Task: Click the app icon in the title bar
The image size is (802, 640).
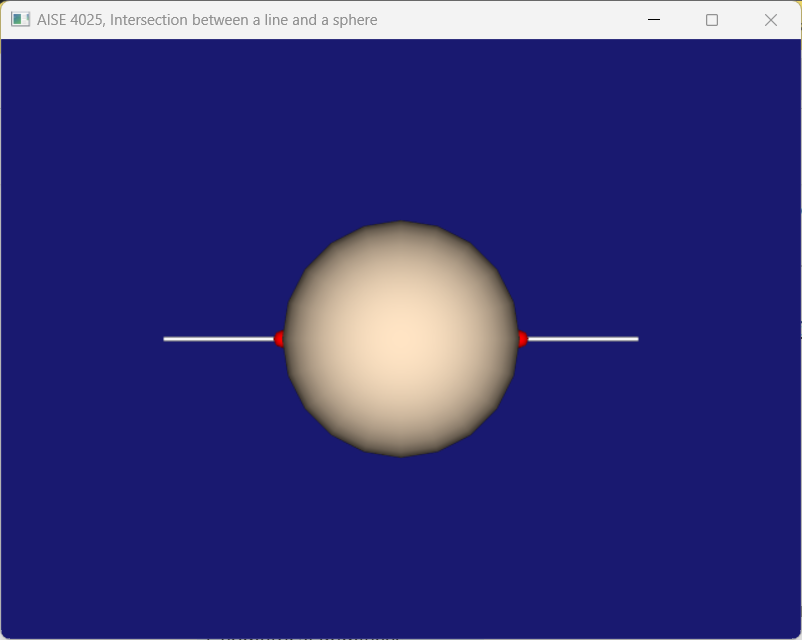Action: [x=23, y=19]
